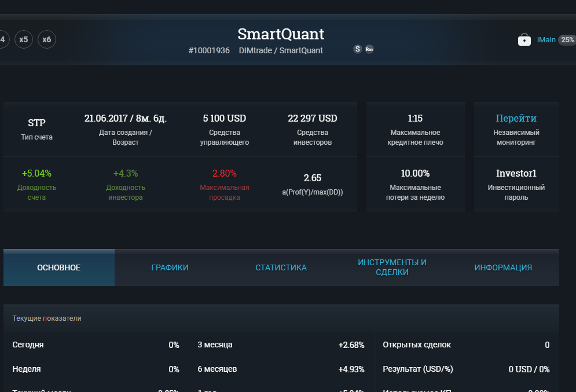Viewport: 576px width, 392px height.
Task: Click the Результат (USD/%) value 0 USD / 0%
Action: tap(529, 369)
